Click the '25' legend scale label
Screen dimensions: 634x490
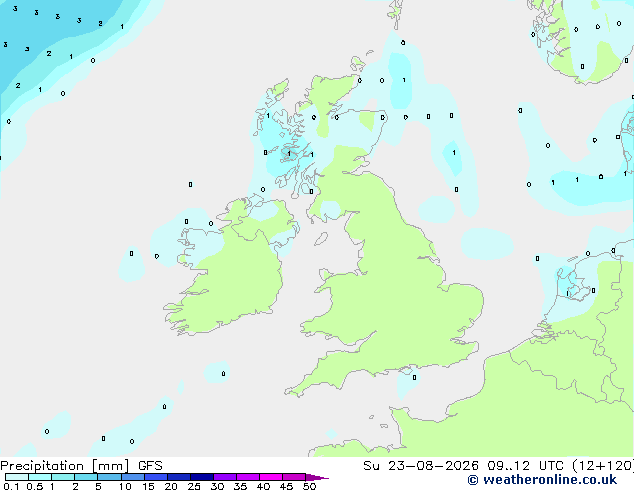[x=194, y=486]
